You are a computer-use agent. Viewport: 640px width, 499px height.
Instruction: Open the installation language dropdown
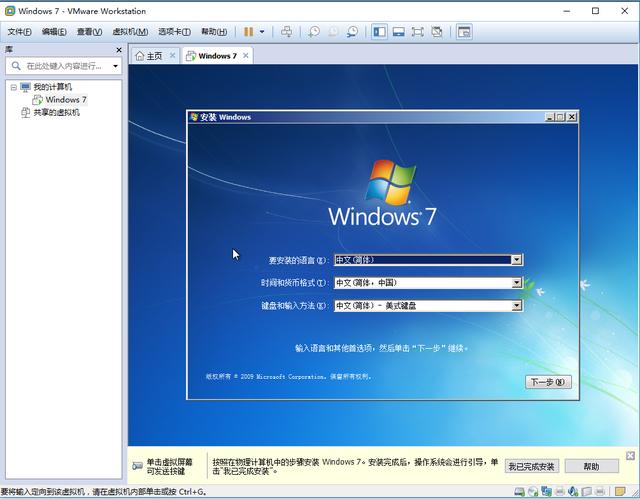point(516,259)
